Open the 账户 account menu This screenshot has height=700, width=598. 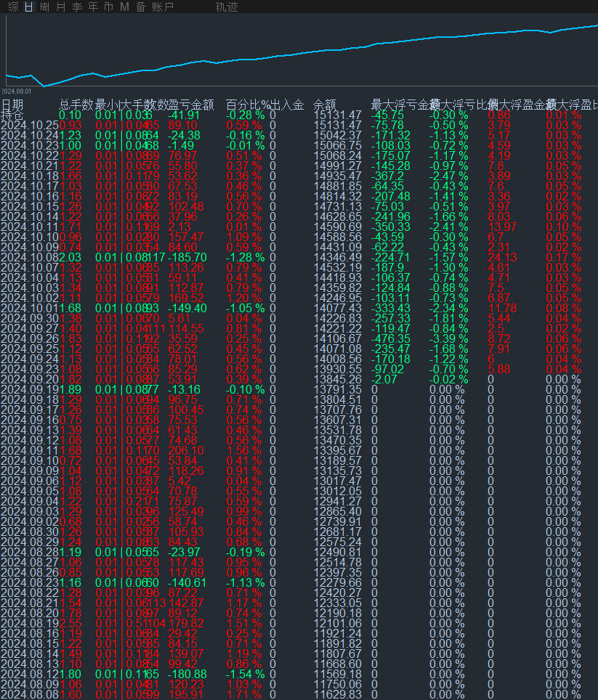click(162, 7)
